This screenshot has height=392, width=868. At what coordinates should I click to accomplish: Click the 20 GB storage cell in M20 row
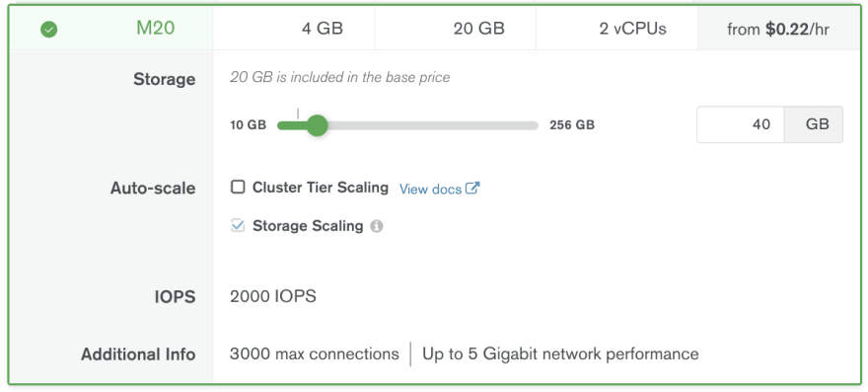point(479,29)
